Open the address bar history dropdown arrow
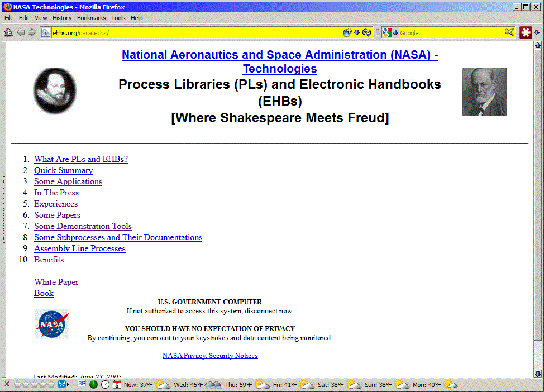This screenshot has width=544, height=392. click(357, 32)
